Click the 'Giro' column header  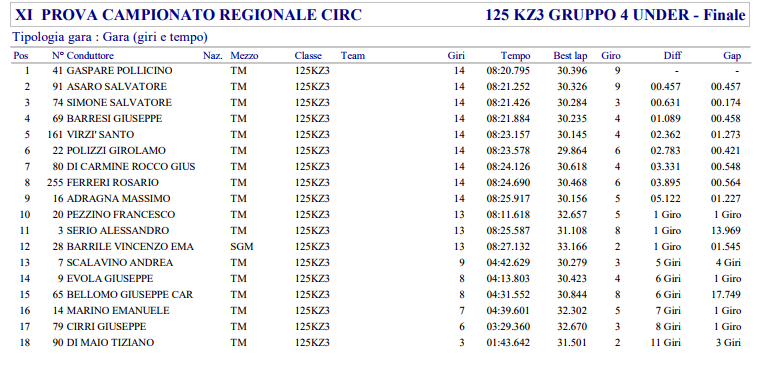tap(611, 56)
